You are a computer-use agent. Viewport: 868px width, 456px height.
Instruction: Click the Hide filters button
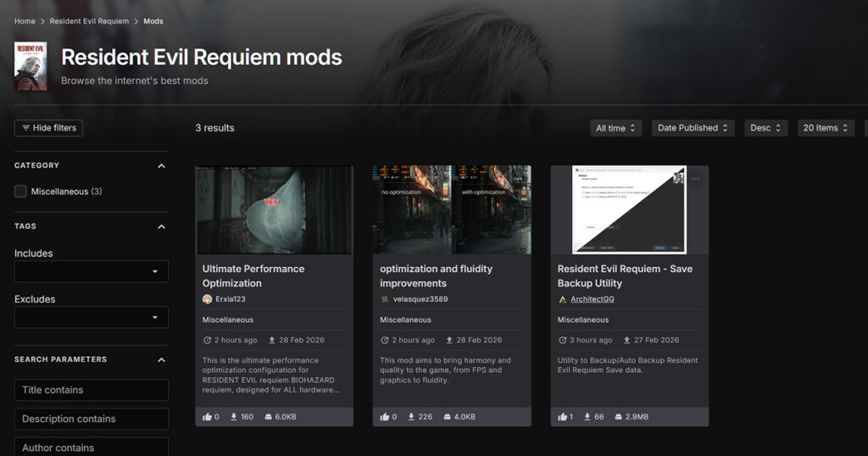click(x=48, y=128)
